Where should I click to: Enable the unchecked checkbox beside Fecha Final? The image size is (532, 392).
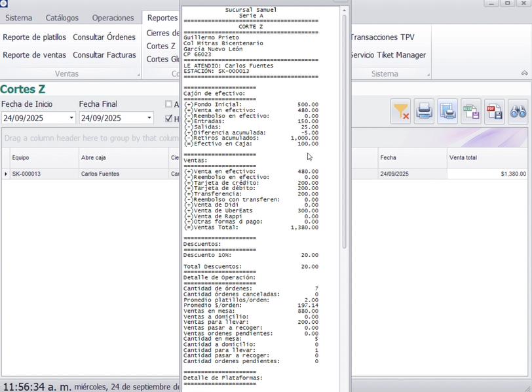coord(169,104)
